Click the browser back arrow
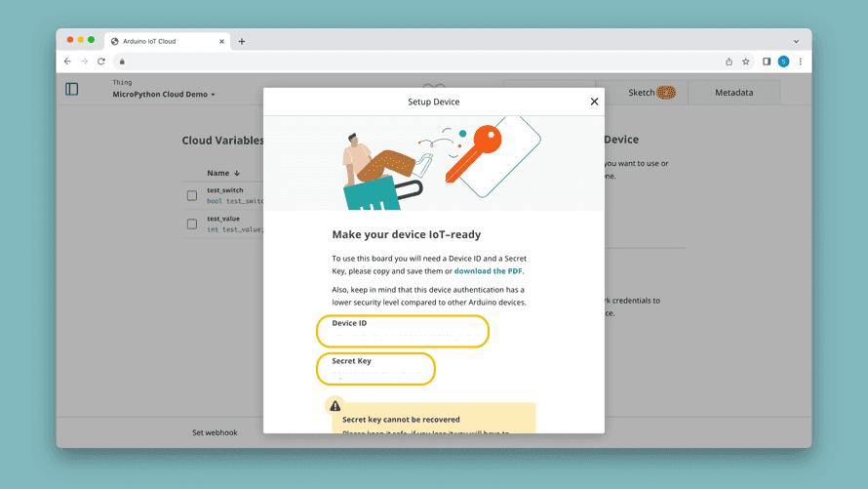 (67, 61)
